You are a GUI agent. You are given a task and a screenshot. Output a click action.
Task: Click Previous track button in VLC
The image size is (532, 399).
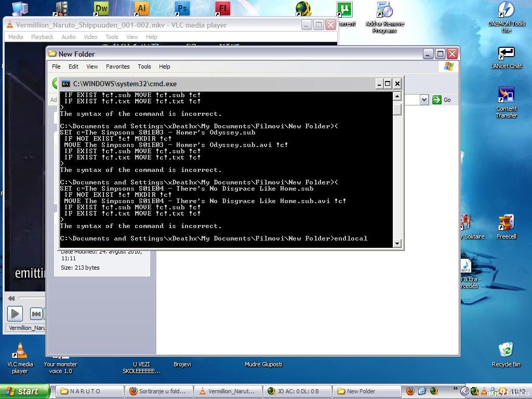click(36, 314)
